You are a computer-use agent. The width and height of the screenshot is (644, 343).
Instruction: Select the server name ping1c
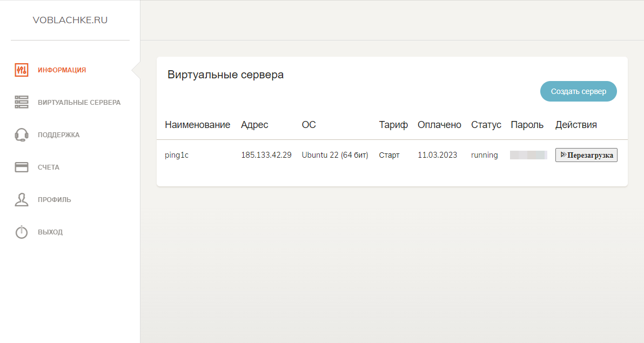coord(177,154)
